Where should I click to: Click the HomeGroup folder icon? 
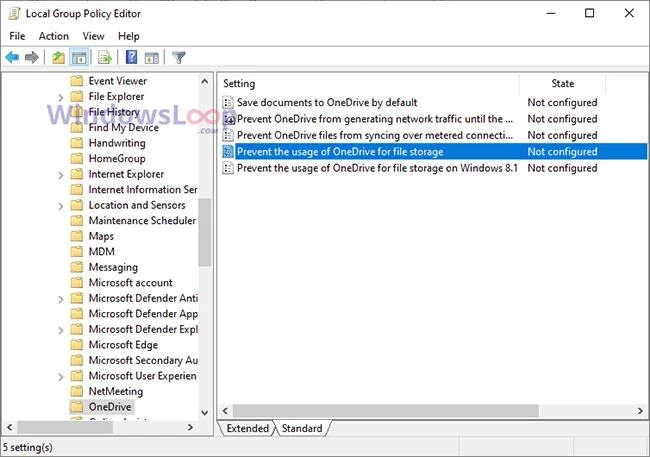77,158
